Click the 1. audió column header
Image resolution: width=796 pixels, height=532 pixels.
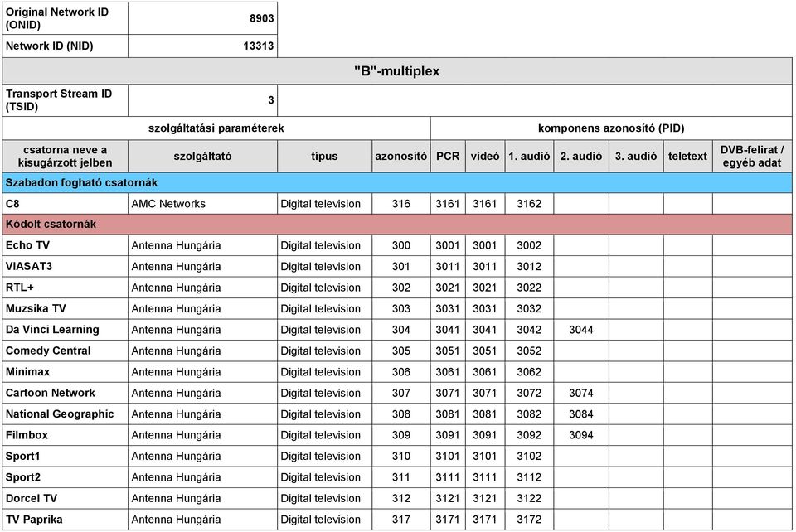(x=529, y=156)
